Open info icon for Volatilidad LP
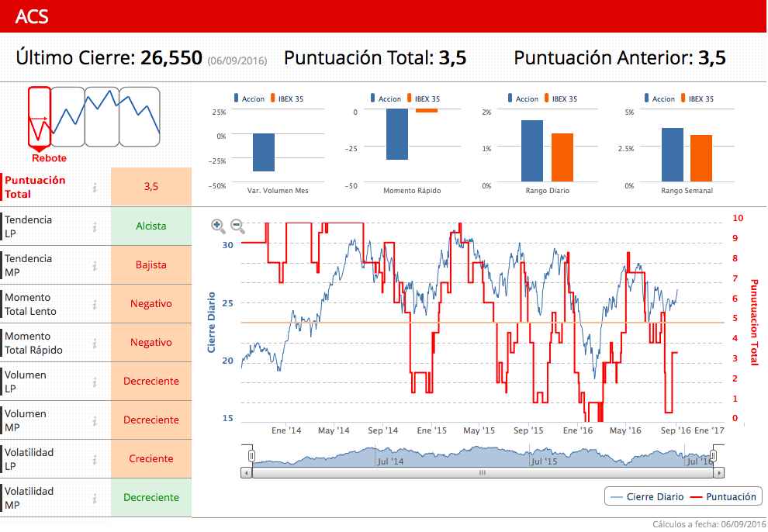The height and width of the screenshot is (532, 768). tap(95, 459)
